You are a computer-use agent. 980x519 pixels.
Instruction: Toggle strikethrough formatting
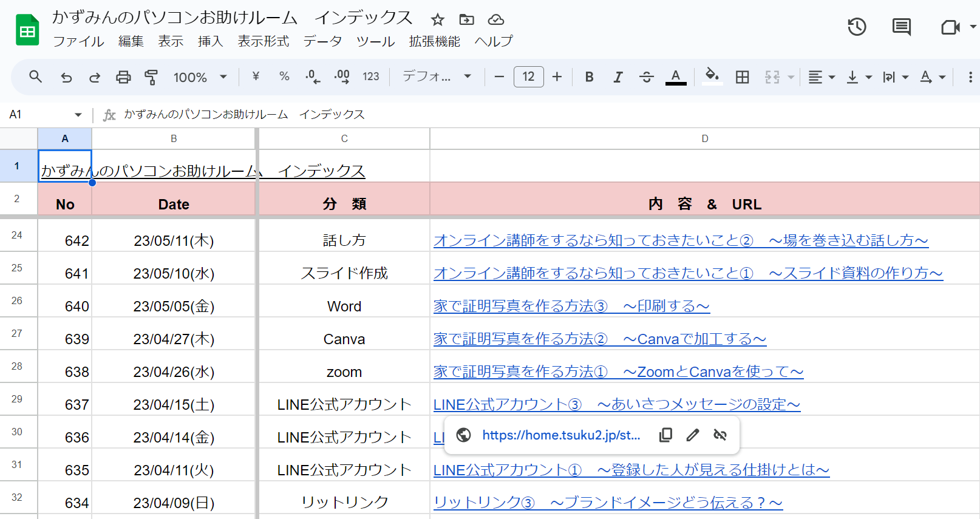pyautogui.click(x=646, y=77)
